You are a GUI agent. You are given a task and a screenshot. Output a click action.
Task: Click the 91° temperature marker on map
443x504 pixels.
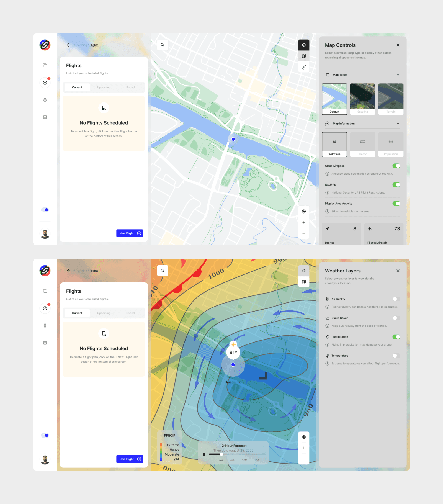[233, 352]
